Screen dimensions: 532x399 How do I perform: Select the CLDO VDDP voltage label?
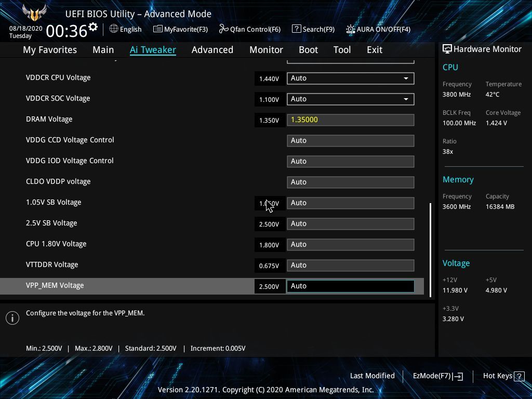tap(58, 181)
